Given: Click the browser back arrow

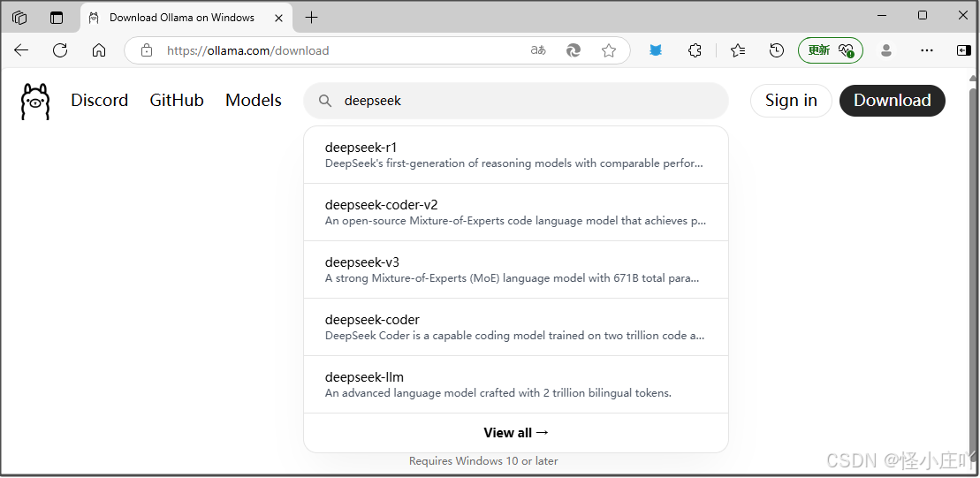Looking at the screenshot, I should tap(21, 50).
